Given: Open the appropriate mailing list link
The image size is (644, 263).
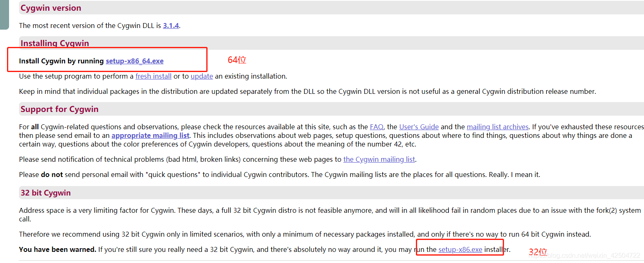Looking at the screenshot, I should (x=150, y=135).
